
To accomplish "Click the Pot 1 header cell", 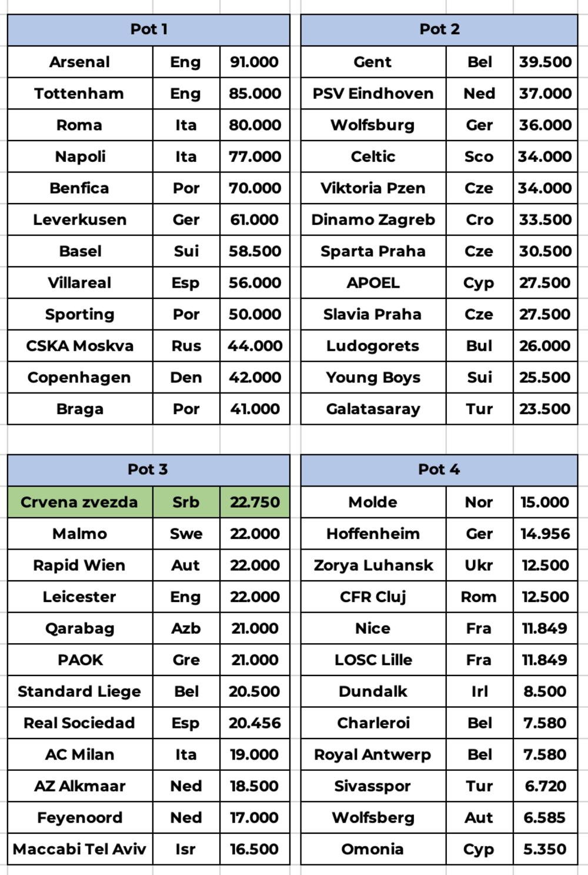I will pos(149,29).
